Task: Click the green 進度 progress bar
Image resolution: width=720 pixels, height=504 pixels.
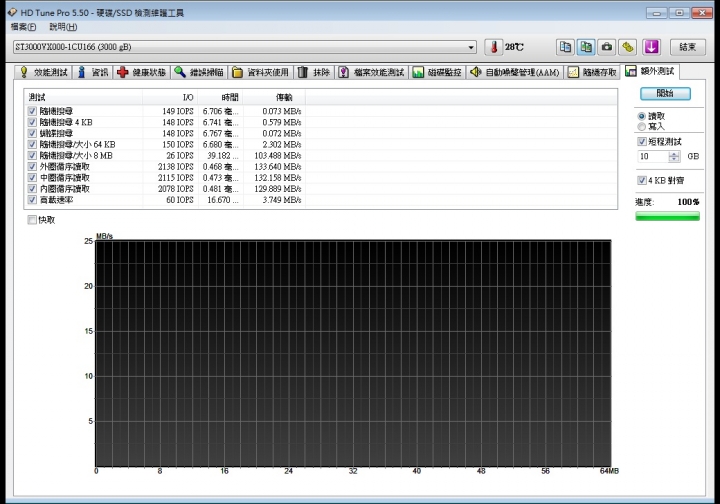Action: (x=667, y=216)
